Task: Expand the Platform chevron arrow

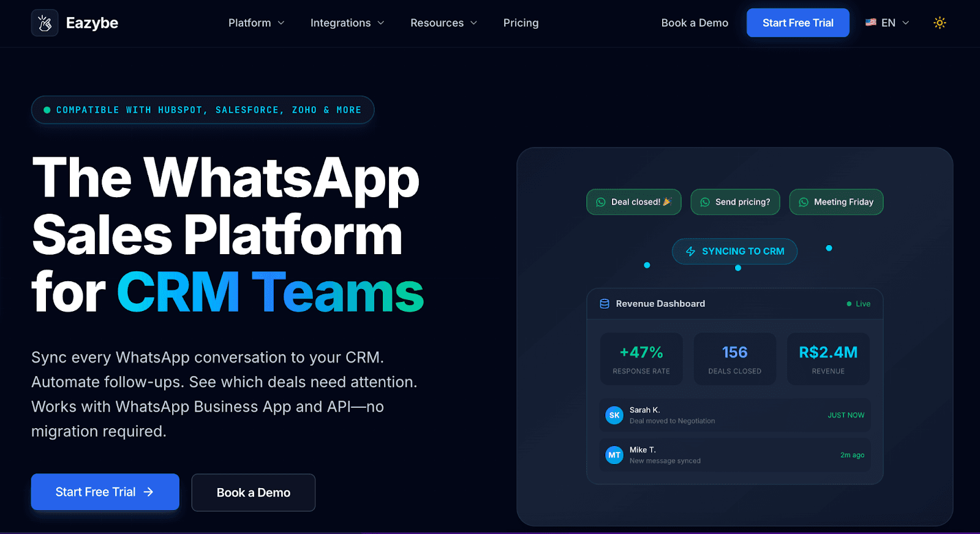Action: click(281, 23)
